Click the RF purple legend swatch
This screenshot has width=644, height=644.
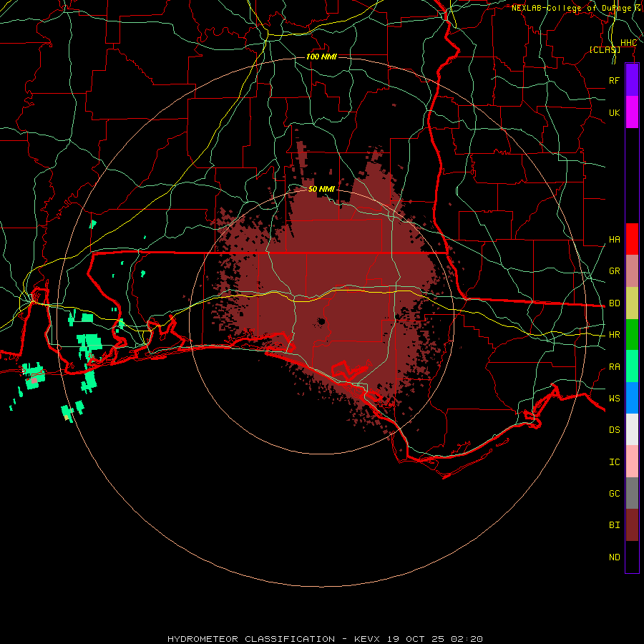pos(632,80)
